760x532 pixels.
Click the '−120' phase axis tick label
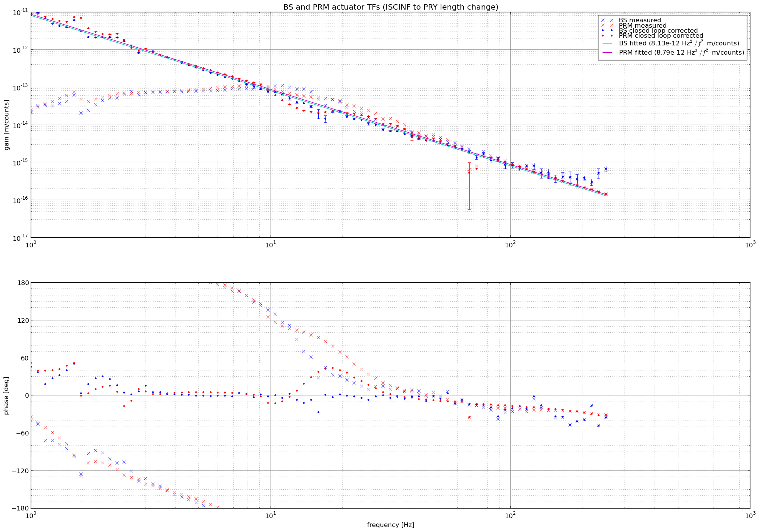pos(20,471)
